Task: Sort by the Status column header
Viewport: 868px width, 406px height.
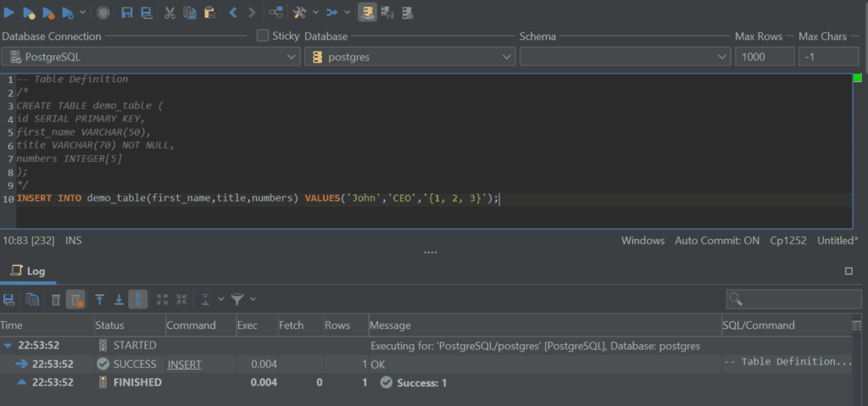Action: (x=130, y=325)
